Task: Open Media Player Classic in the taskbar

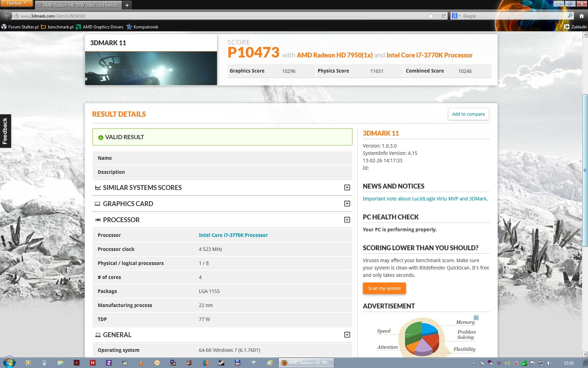Action: tap(125, 363)
